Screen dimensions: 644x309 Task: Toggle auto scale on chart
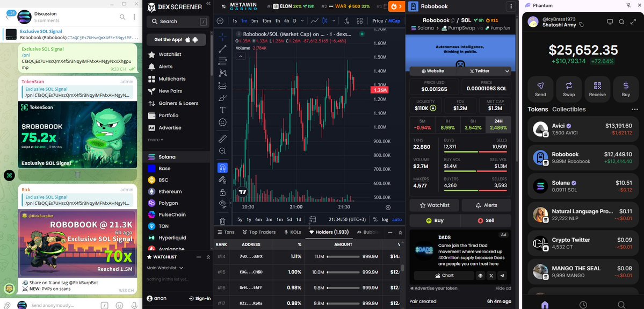pos(397,219)
